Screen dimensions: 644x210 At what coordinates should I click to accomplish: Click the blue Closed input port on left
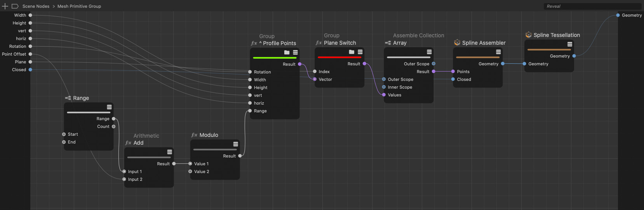click(x=30, y=70)
